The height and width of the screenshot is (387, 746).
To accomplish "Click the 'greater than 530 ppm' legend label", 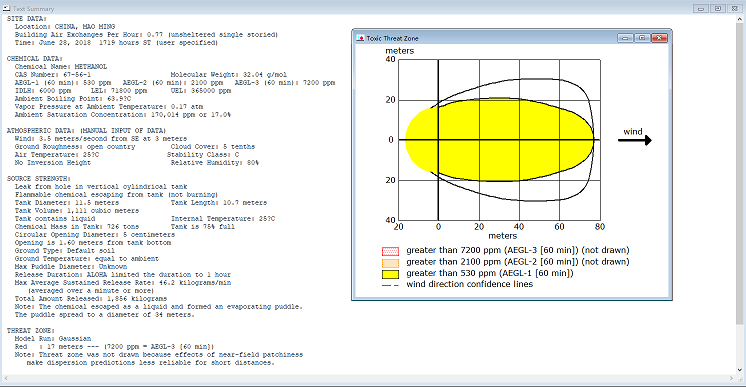I will (x=490, y=273).
